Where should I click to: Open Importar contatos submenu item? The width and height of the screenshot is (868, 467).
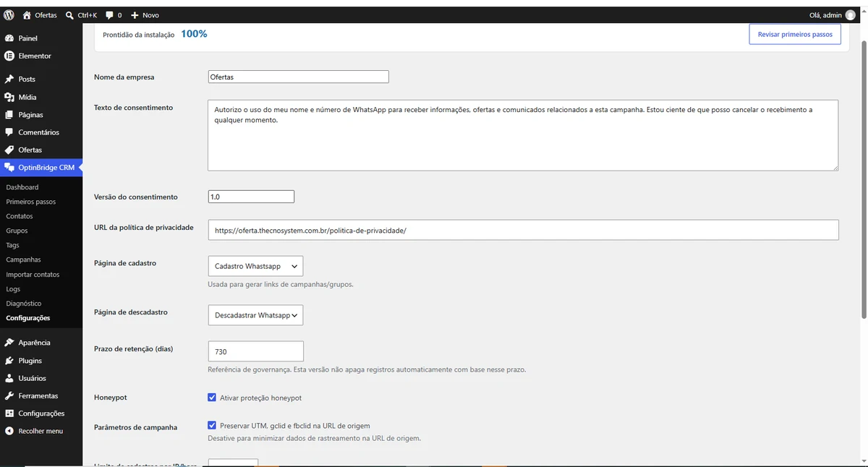pyautogui.click(x=33, y=275)
